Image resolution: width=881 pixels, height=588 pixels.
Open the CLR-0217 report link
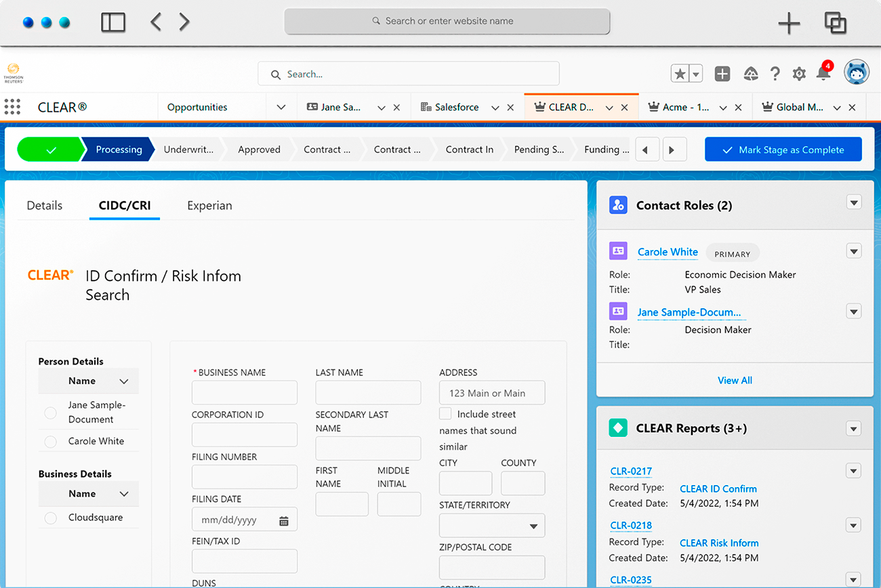(630, 471)
